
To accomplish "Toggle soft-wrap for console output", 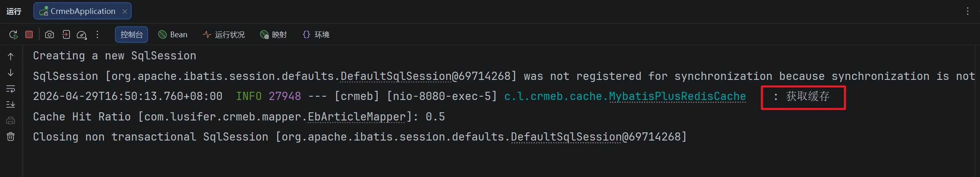I will (x=11, y=88).
